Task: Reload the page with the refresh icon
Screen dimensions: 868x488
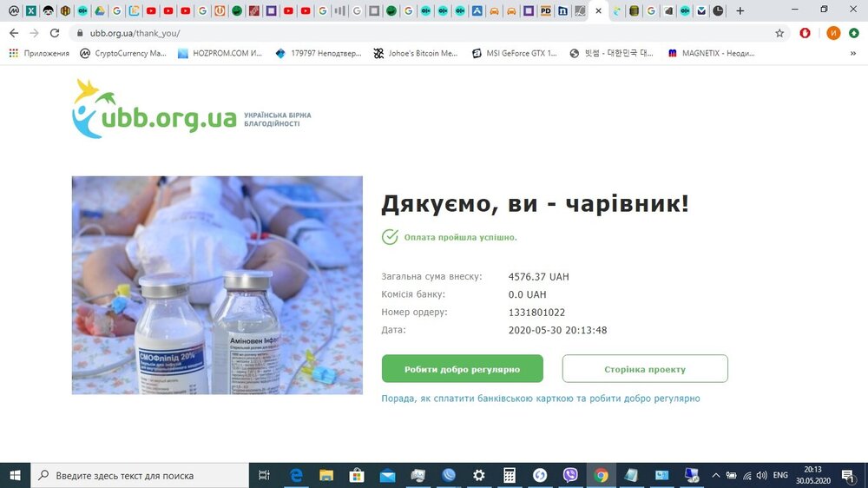Action: (54, 33)
